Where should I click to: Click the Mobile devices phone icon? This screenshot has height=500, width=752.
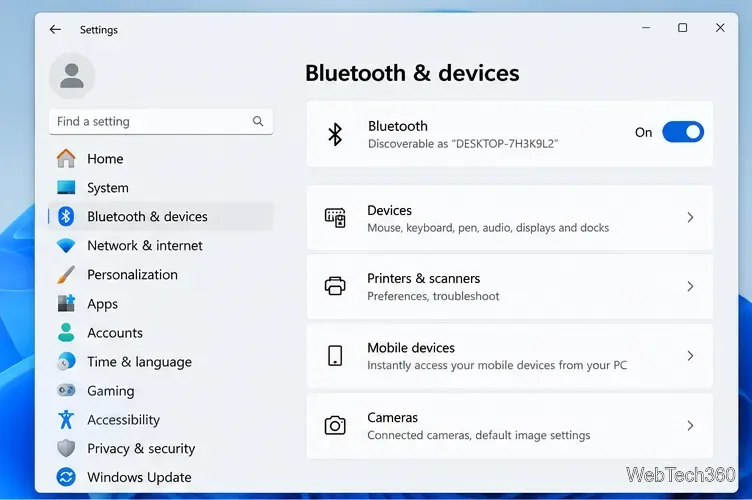point(335,356)
